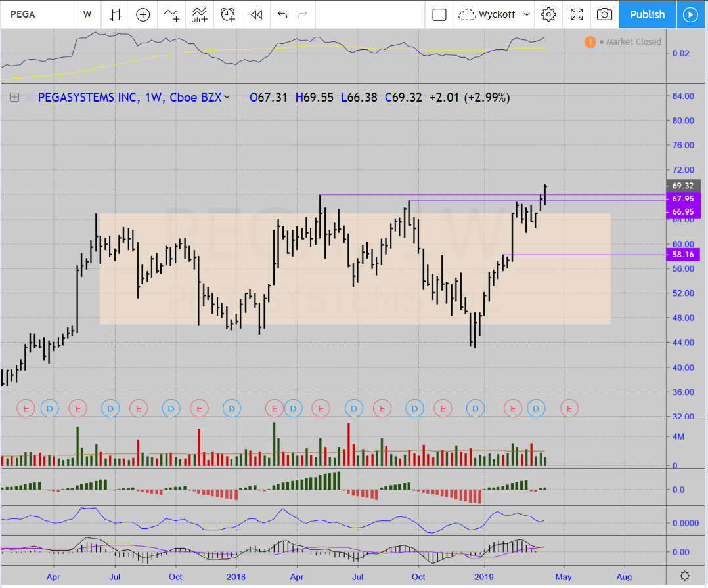Open the bar style chart type menu

[x=116, y=14]
